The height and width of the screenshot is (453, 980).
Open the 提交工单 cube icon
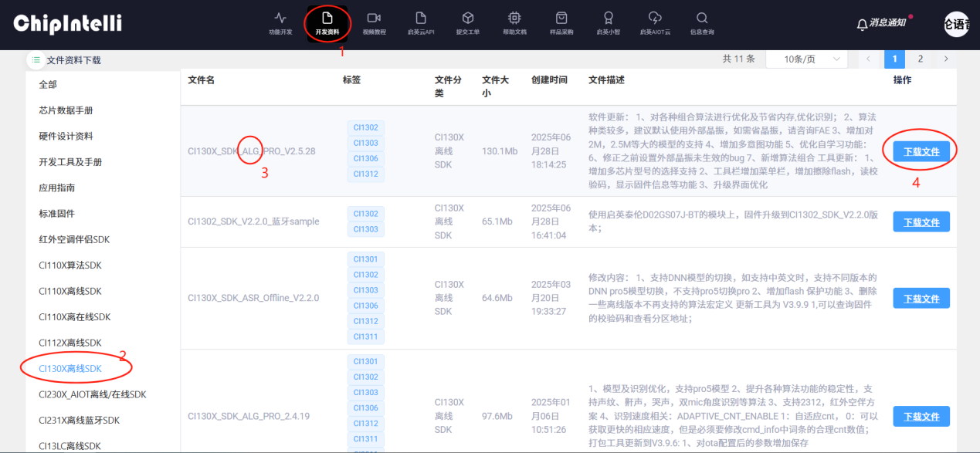[468, 18]
